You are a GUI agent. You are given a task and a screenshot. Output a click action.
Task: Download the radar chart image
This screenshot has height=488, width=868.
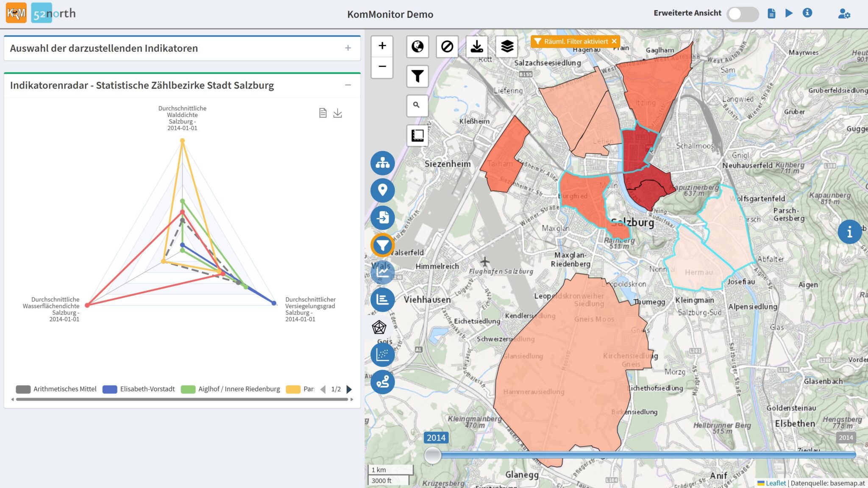(x=338, y=113)
